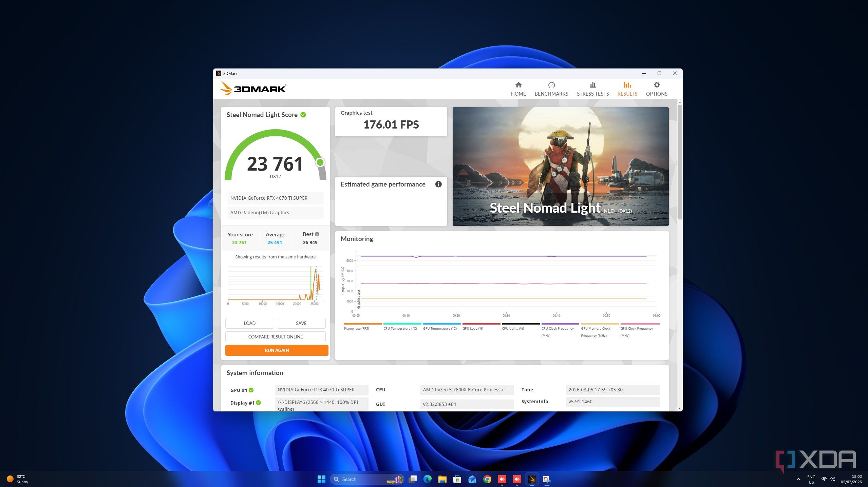Click the down scroll arrow of 3DMark window
The image size is (868, 487).
point(679,408)
